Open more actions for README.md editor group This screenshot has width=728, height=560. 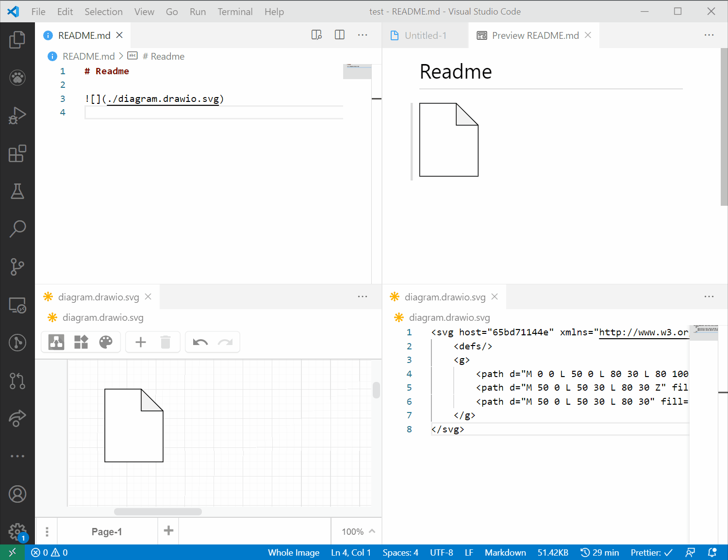click(363, 35)
